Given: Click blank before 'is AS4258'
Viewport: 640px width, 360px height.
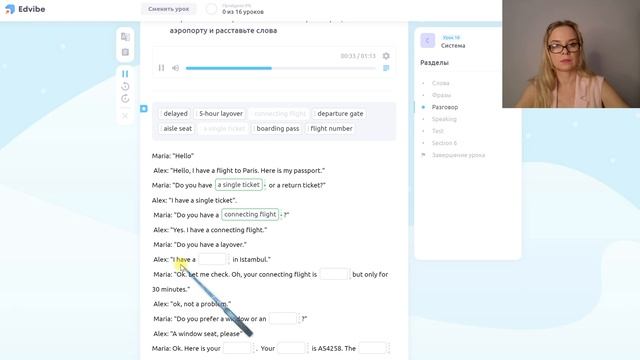Looking at the screenshot, I should coord(291,348).
